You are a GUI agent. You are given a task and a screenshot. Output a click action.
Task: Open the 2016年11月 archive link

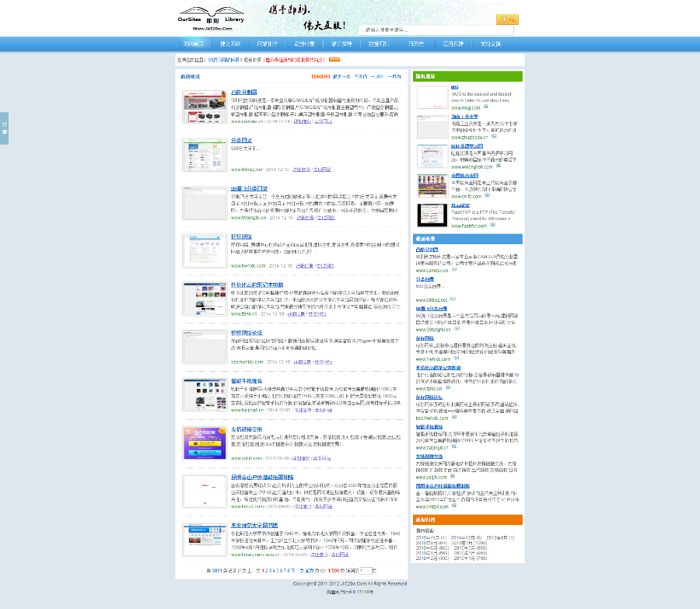(431, 538)
